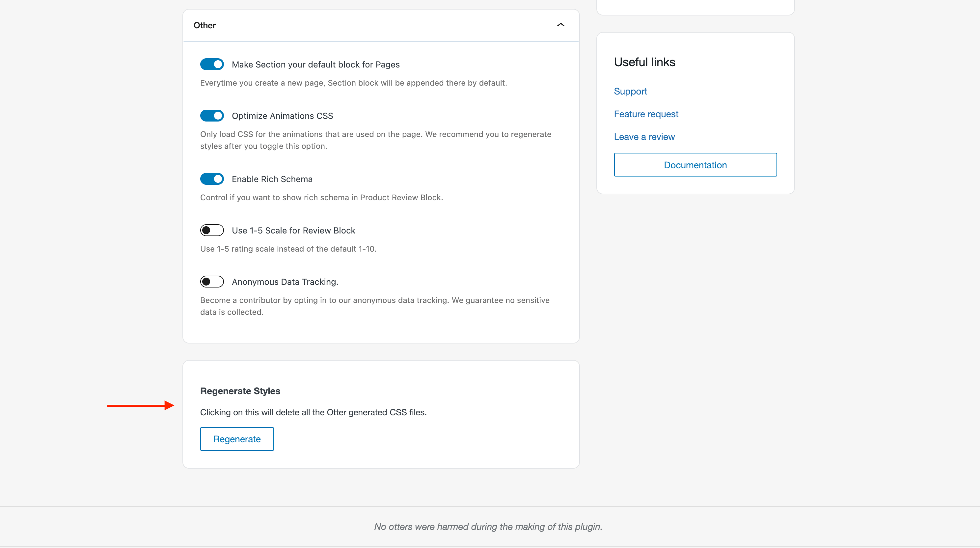This screenshot has width=980, height=548.
Task: Turn on Anonymous Data Tracking switch
Action: click(212, 282)
